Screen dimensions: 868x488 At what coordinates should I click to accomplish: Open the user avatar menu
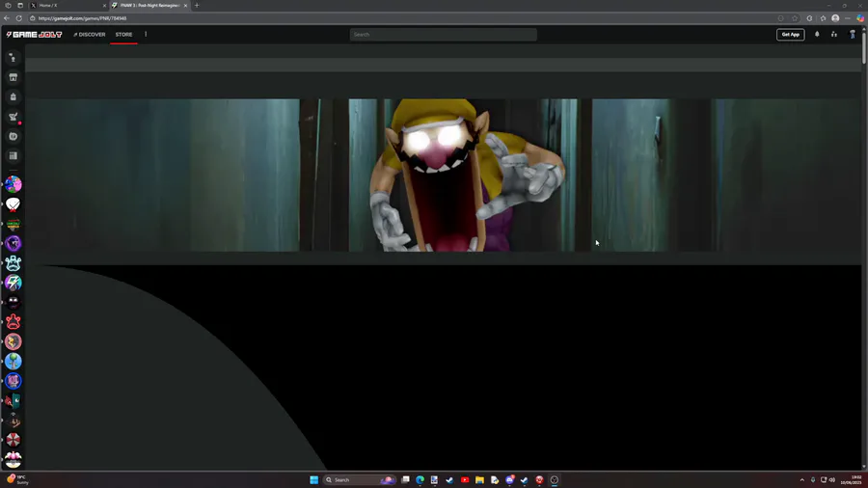click(x=852, y=35)
